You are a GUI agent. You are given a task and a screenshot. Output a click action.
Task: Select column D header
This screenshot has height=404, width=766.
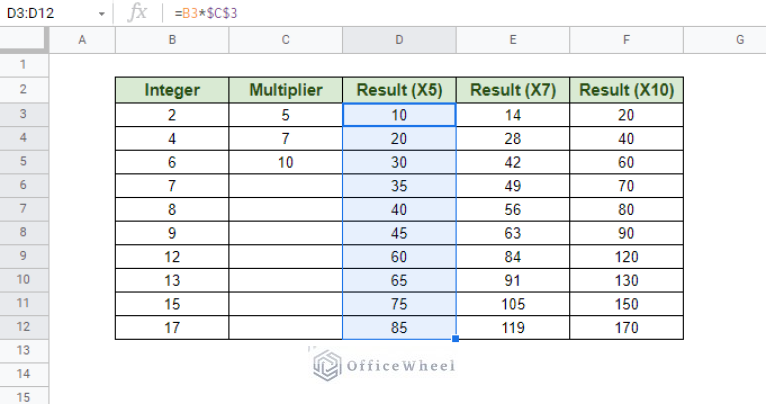click(x=399, y=40)
